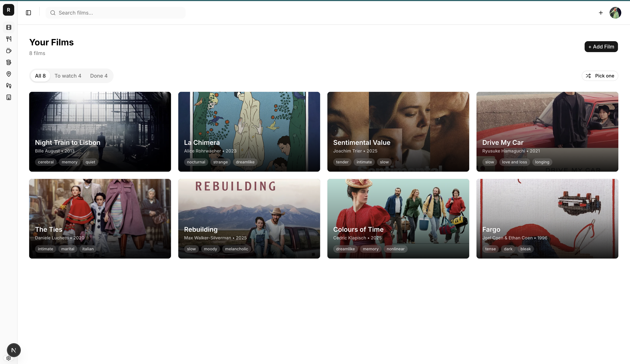Click the memory tag on Colours of Time

(370, 249)
